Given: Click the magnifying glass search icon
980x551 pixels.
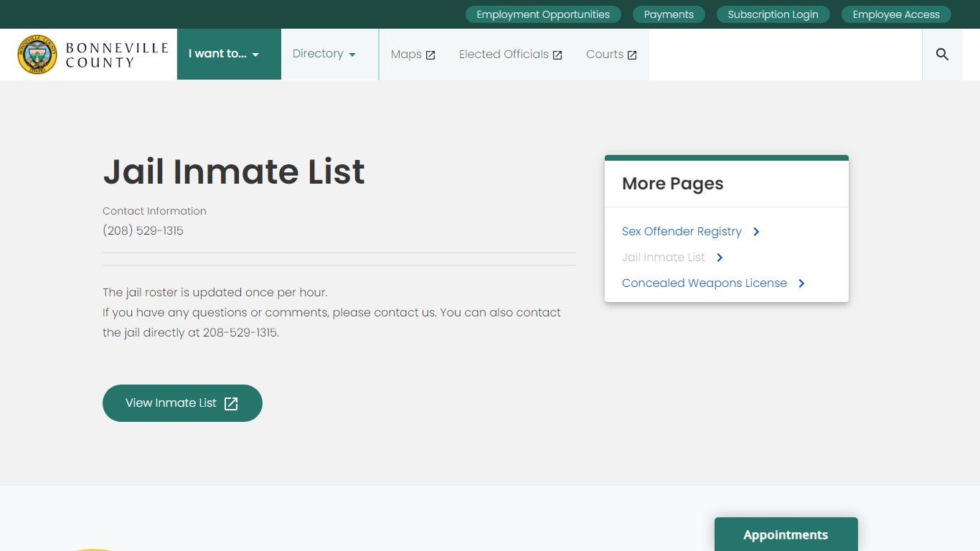Looking at the screenshot, I should point(942,55).
